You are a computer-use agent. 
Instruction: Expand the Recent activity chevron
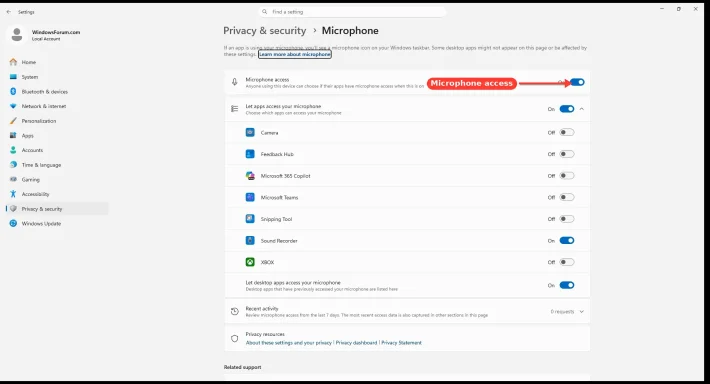pyautogui.click(x=582, y=312)
